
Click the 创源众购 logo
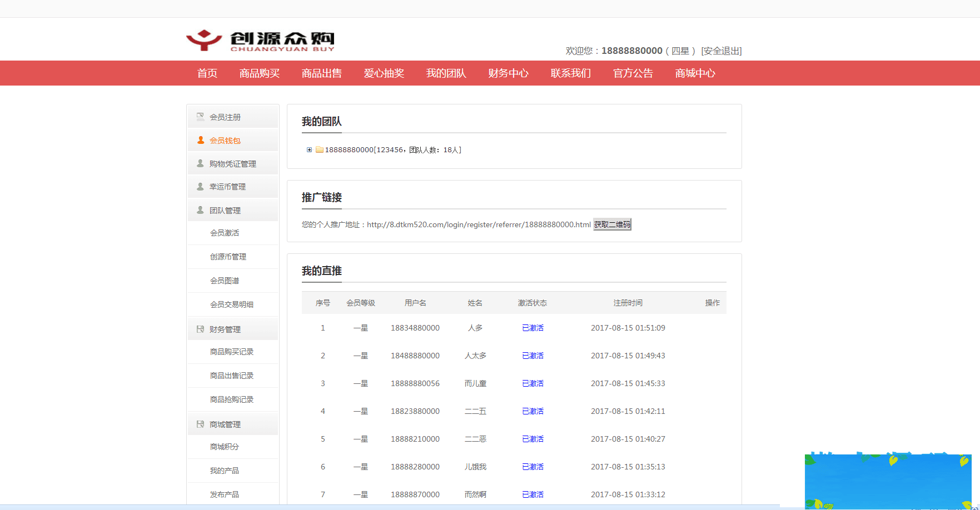(x=260, y=39)
